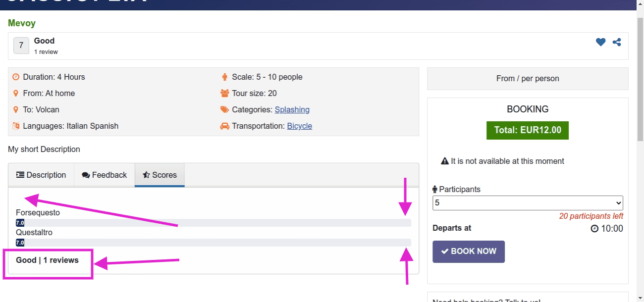Open the Bicycle transportation link
This screenshot has width=644, height=302.
click(x=300, y=126)
